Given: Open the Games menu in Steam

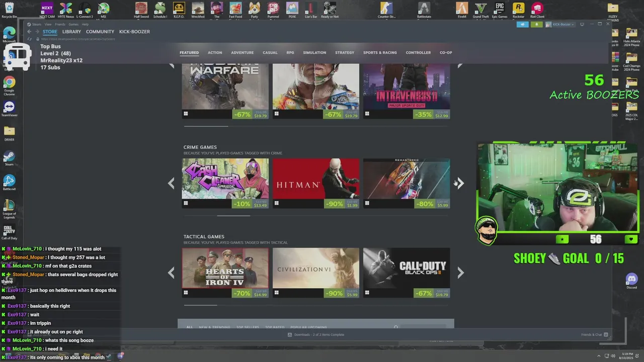Looking at the screenshot, I should [x=73, y=24].
